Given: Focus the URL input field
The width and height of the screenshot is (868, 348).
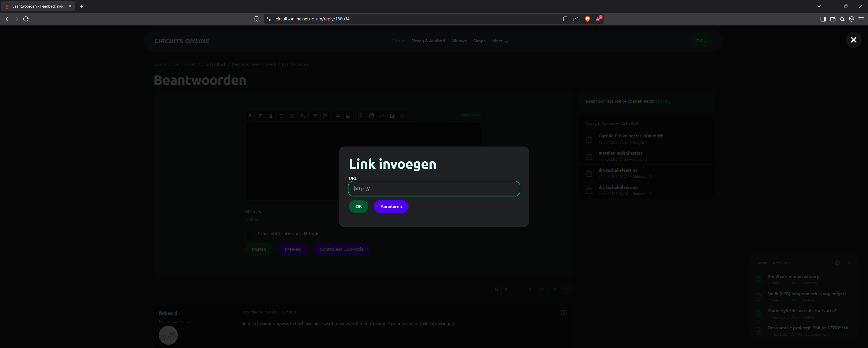Looking at the screenshot, I should [x=434, y=189].
